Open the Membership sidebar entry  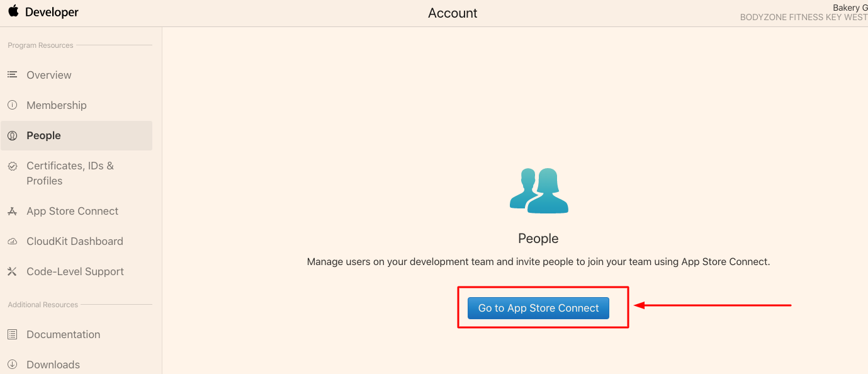point(57,105)
